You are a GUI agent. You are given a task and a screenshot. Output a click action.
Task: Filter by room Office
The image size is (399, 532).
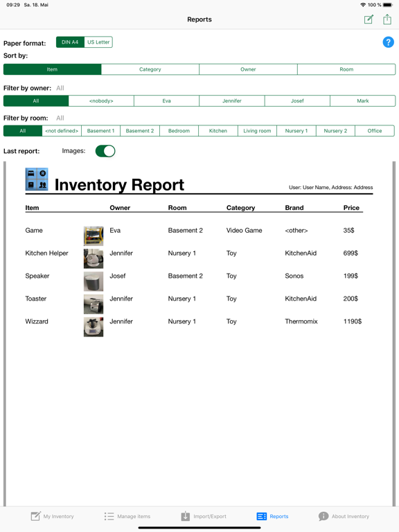[375, 131]
